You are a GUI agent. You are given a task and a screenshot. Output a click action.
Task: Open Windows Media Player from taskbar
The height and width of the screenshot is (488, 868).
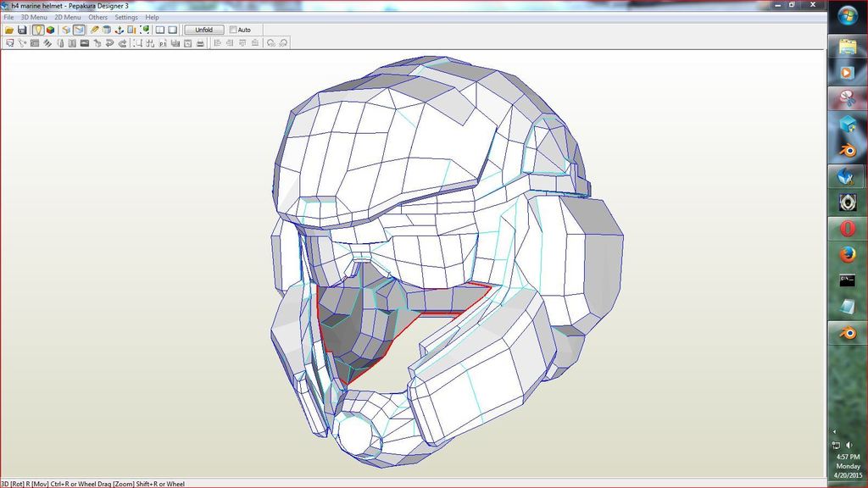(x=848, y=73)
